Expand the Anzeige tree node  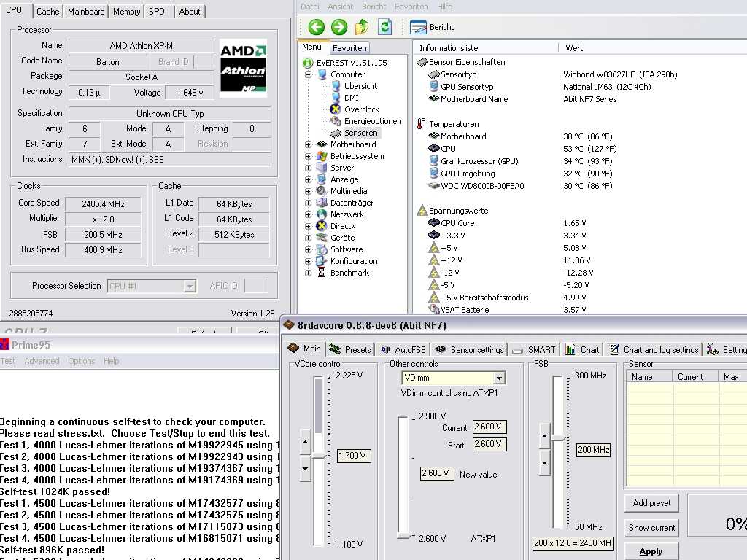pos(309,179)
